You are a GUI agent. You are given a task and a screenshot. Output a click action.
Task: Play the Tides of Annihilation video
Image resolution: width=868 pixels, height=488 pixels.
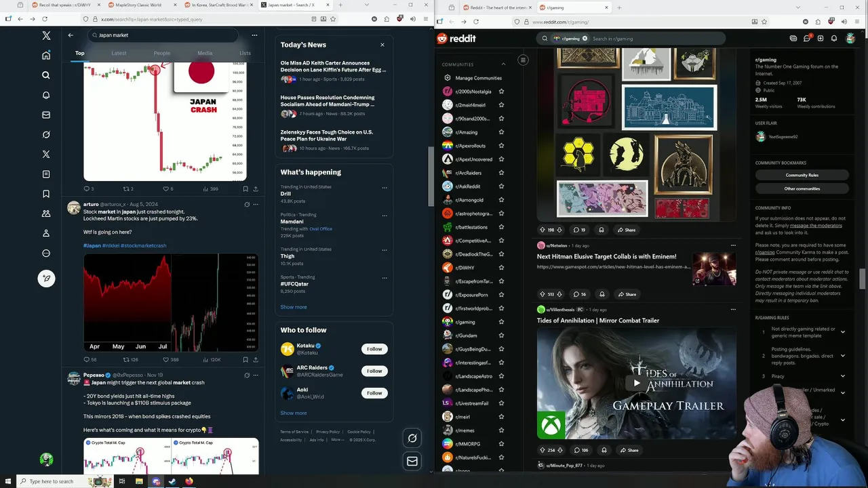pos(636,383)
